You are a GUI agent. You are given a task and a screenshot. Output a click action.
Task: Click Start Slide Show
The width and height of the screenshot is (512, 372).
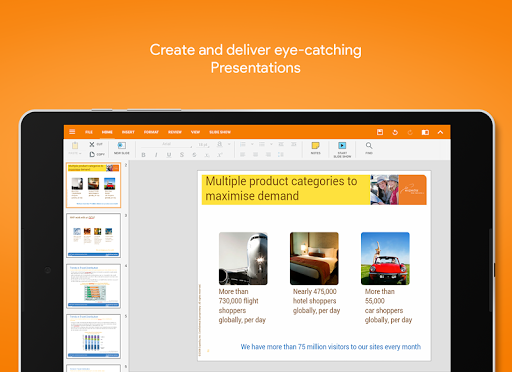(342, 149)
